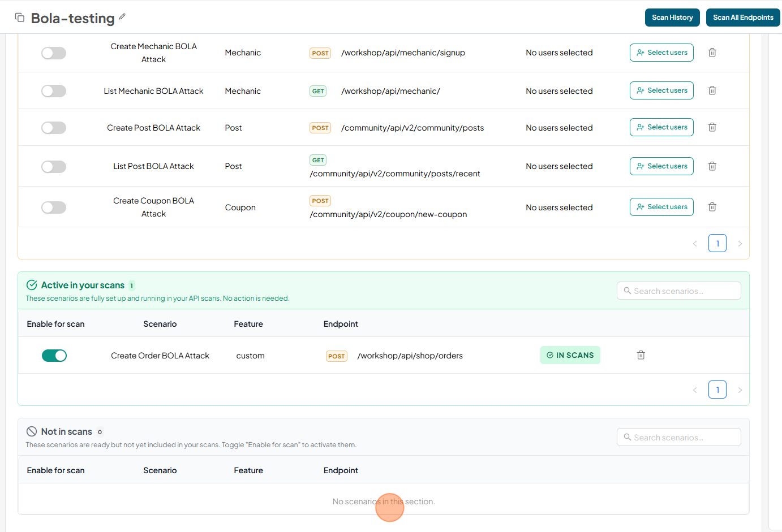Go to next page in Active scans pagination
The height and width of the screenshot is (532, 782).
pyautogui.click(x=740, y=390)
